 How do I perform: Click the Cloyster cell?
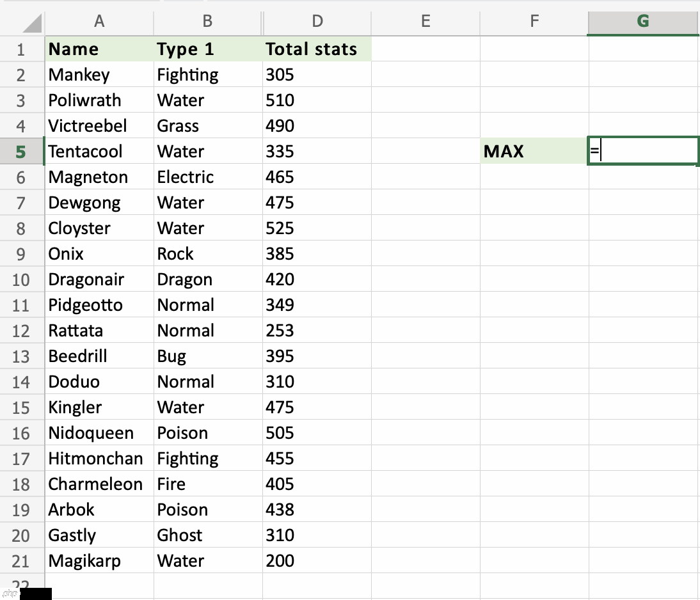(x=99, y=228)
